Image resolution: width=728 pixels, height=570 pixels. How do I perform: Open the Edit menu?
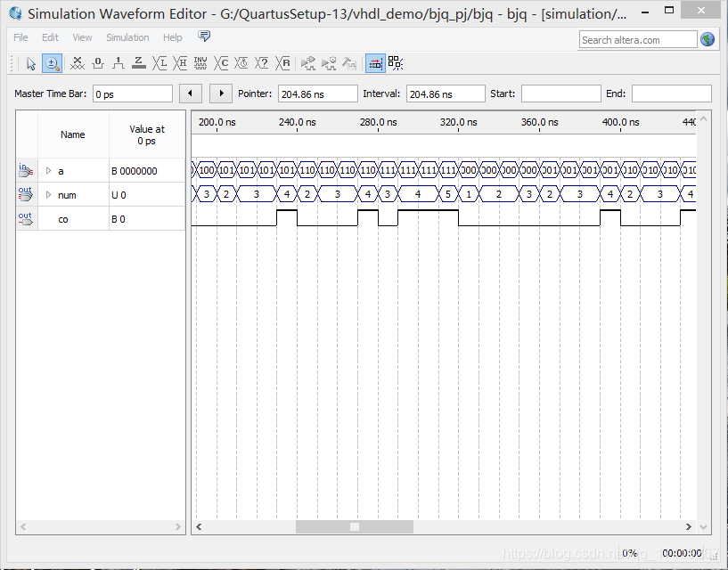click(x=50, y=37)
